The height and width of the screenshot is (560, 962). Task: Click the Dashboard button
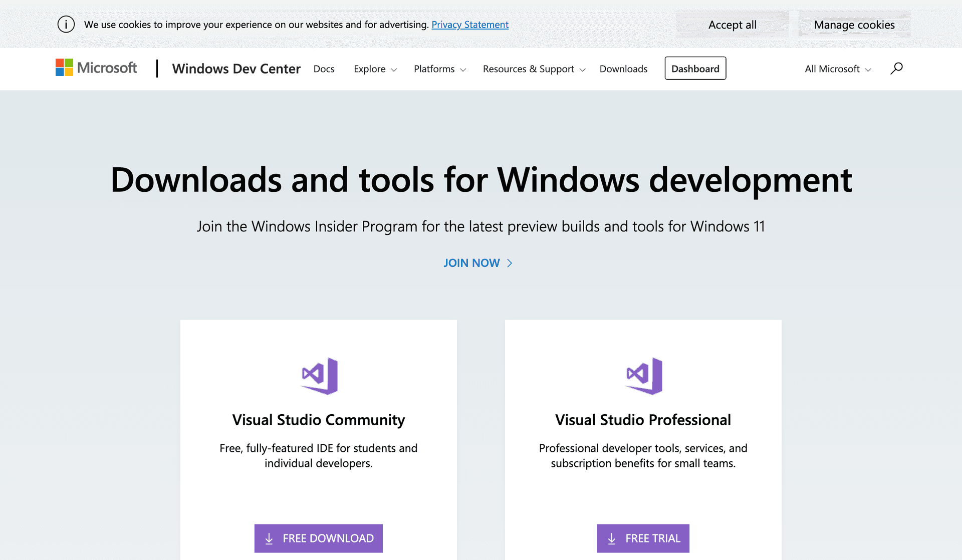coord(695,68)
